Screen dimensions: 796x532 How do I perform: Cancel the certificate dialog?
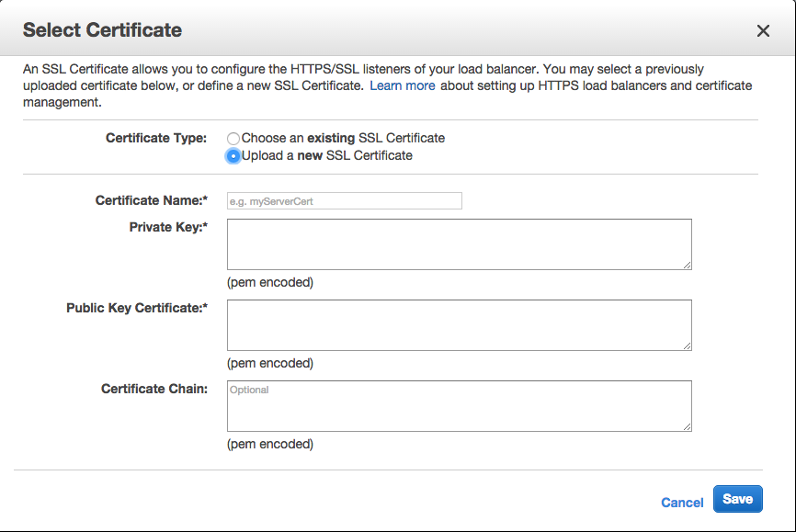point(682,503)
